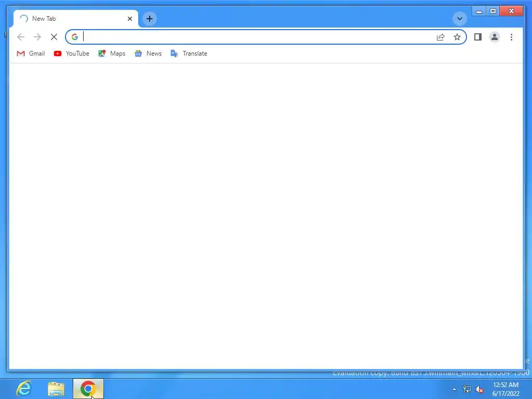Open the profile avatar menu
The height and width of the screenshot is (399, 532).
495,37
